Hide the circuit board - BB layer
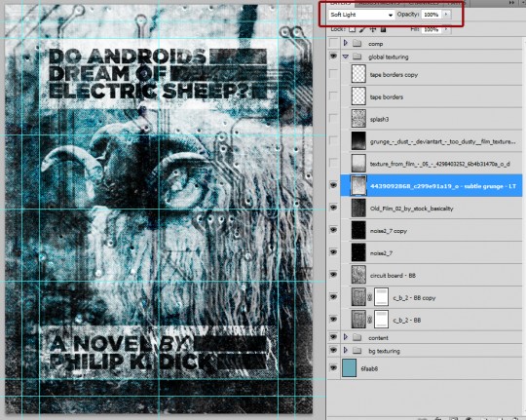The height and width of the screenshot is (420, 526). click(333, 275)
